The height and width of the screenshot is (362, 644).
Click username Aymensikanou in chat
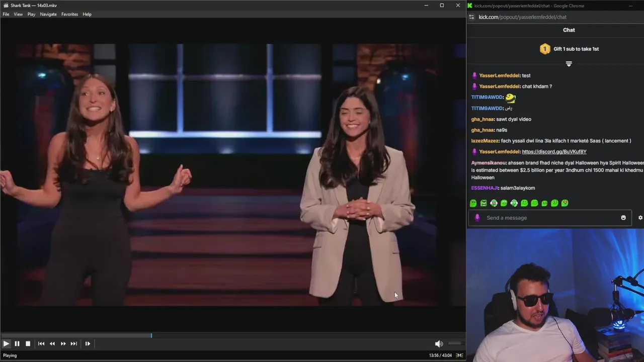coord(489,163)
